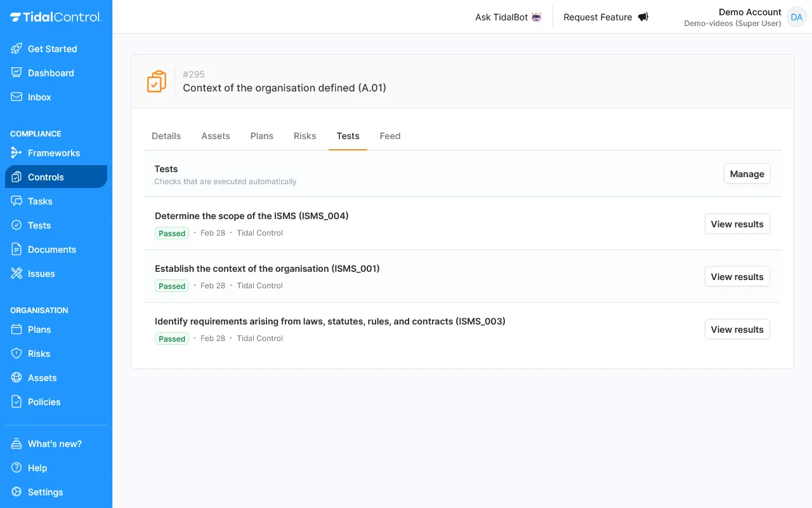View results for ISMS_003 test
The height and width of the screenshot is (508, 812).
pos(737,330)
